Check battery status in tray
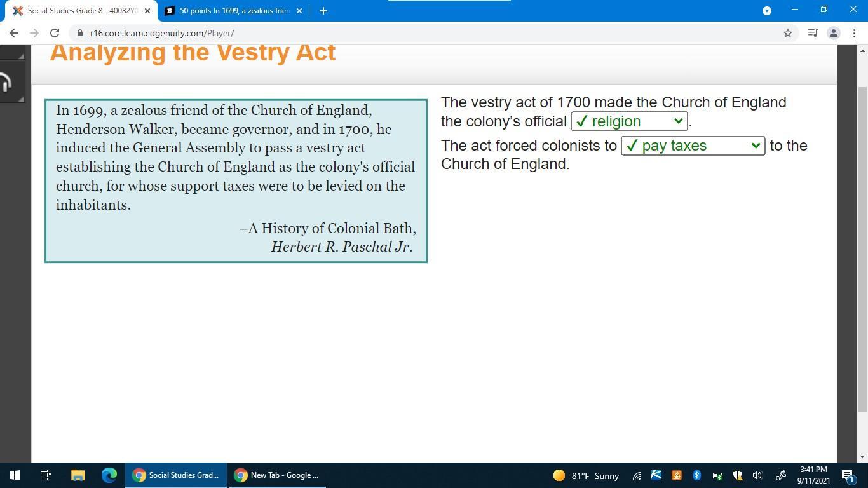 pos(717,475)
